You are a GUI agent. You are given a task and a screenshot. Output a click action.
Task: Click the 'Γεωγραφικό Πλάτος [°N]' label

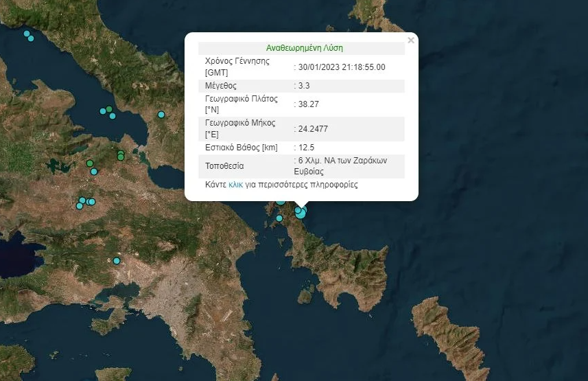241,104
